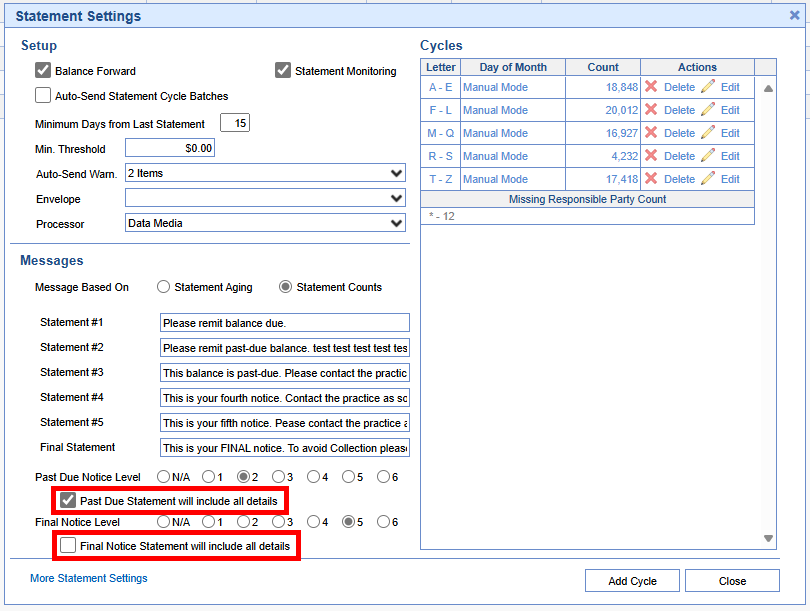Image resolution: width=810 pixels, height=611 pixels.
Task: Click the Actions column header
Action: (x=697, y=67)
